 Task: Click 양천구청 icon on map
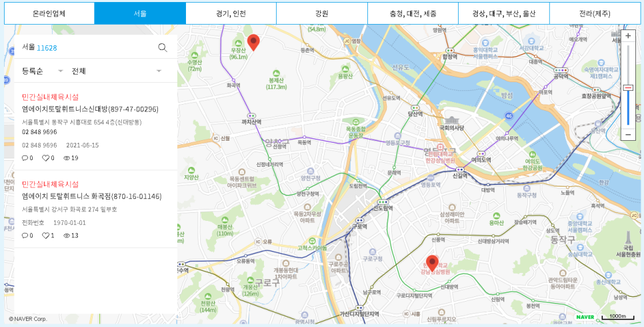click(x=311, y=171)
